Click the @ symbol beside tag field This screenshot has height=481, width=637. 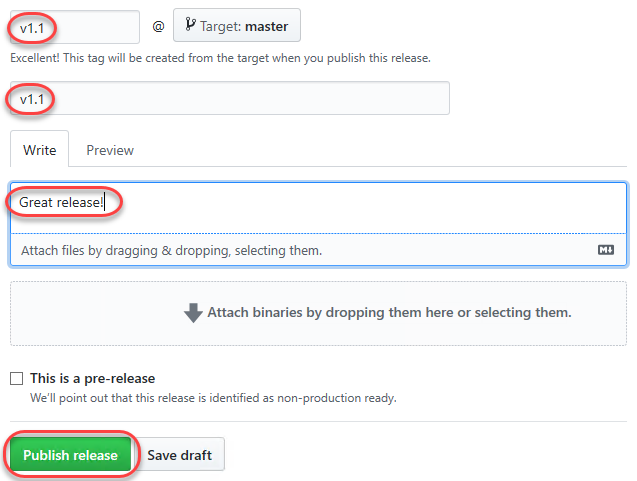[158, 27]
